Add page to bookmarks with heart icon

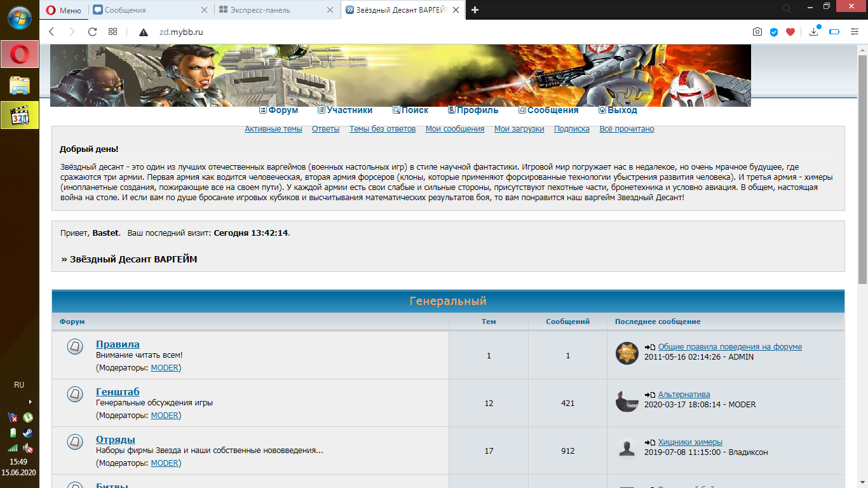(x=790, y=32)
